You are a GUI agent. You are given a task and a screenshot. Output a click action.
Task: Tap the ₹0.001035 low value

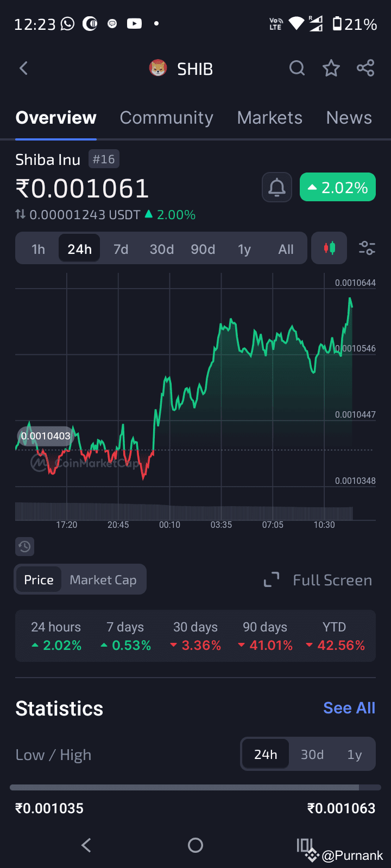point(49,808)
